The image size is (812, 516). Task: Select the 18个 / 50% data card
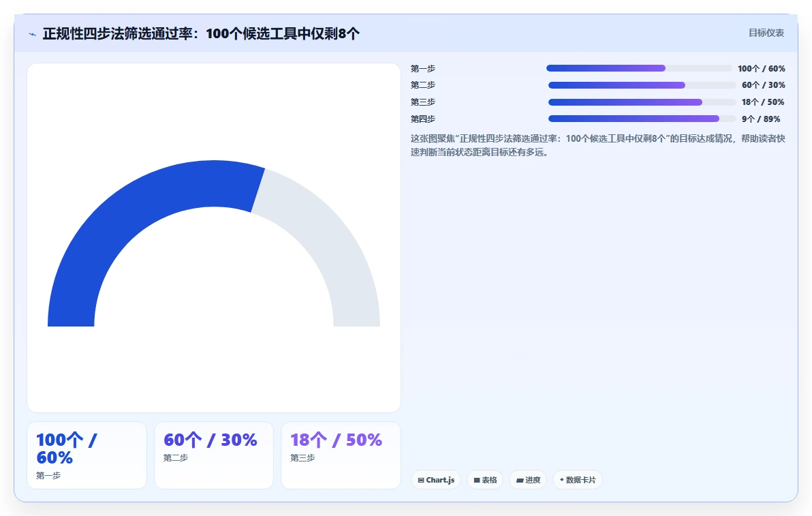click(x=341, y=455)
